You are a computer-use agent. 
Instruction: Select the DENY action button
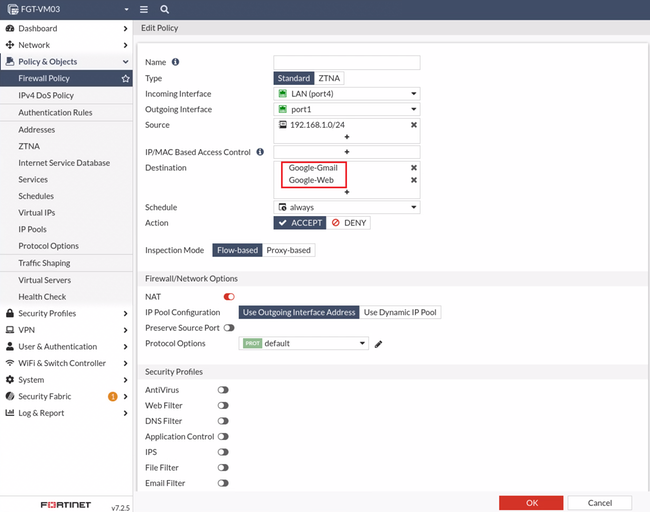tap(349, 223)
